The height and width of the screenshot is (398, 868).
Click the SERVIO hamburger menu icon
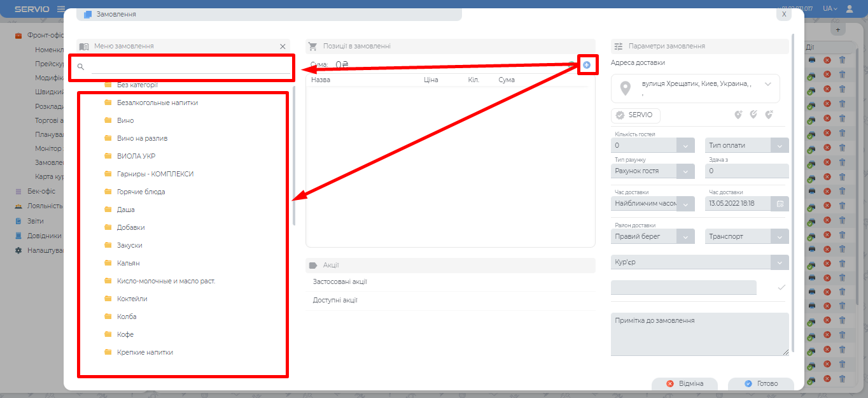tap(61, 9)
